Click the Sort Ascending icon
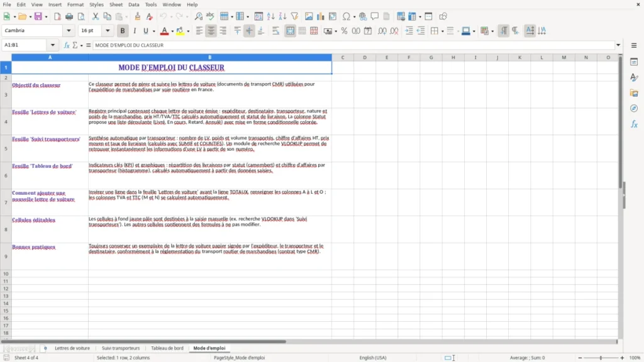 (x=270, y=16)
